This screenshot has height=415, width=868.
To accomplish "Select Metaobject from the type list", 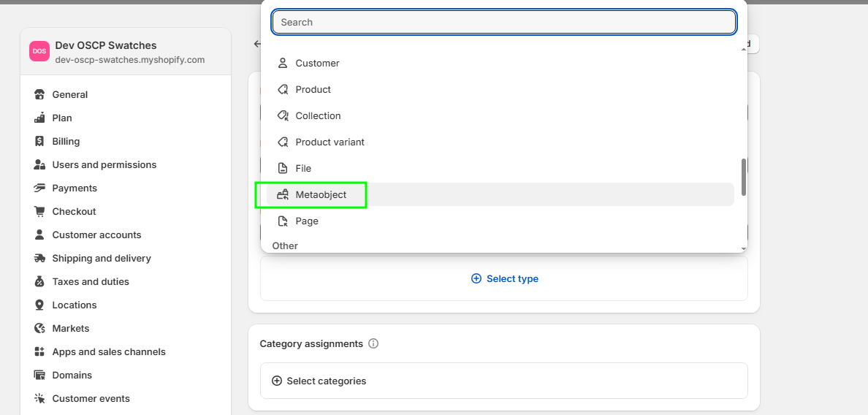I will click(x=321, y=195).
